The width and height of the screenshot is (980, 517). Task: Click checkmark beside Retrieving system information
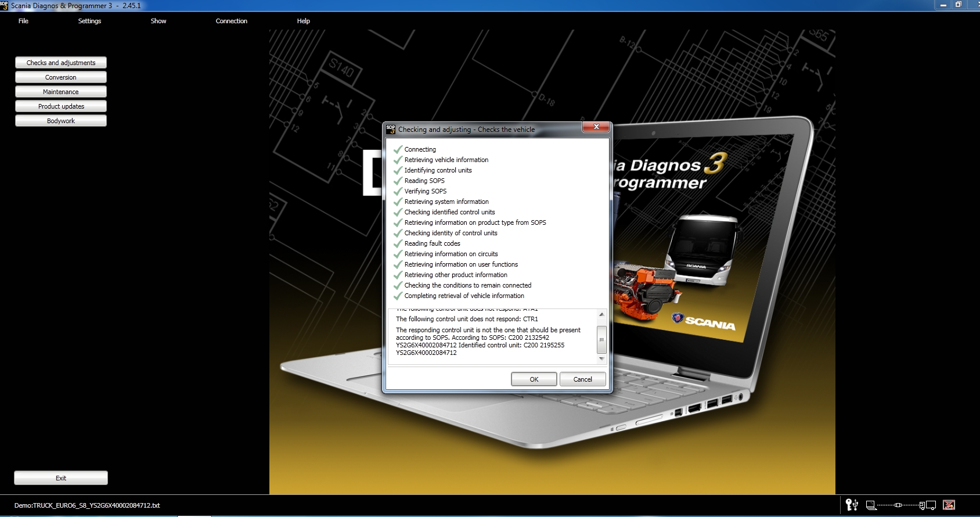[x=398, y=202]
